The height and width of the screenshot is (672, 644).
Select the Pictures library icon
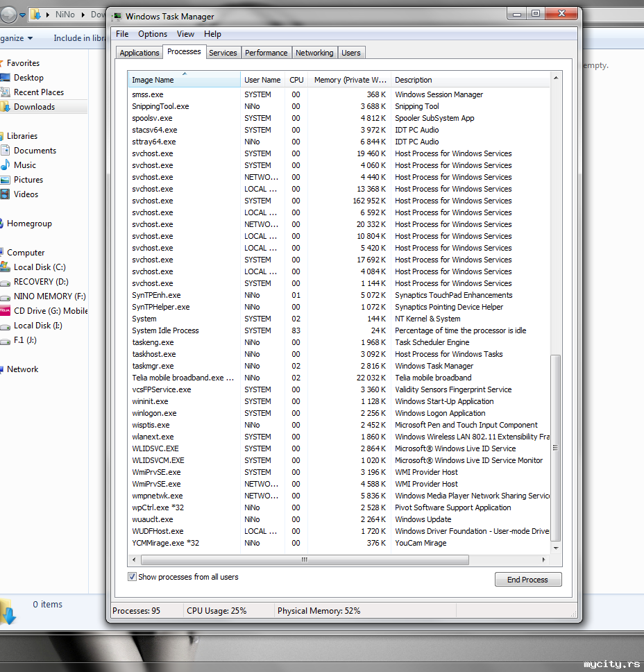[x=5, y=180]
